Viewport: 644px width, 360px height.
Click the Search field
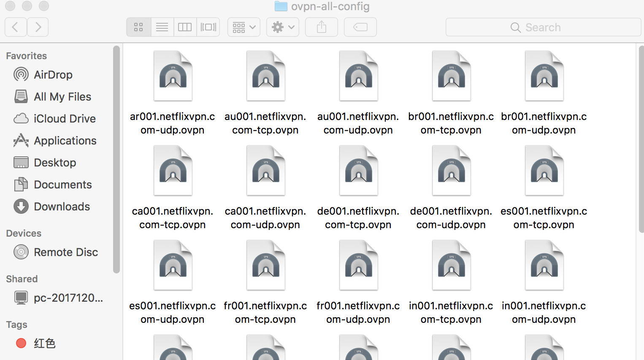[543, 27]
